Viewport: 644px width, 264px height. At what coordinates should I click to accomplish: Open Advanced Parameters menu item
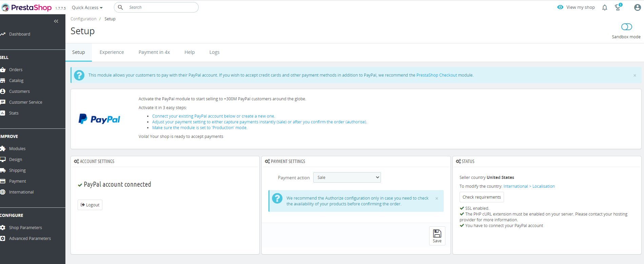click(x=30, y=238)
